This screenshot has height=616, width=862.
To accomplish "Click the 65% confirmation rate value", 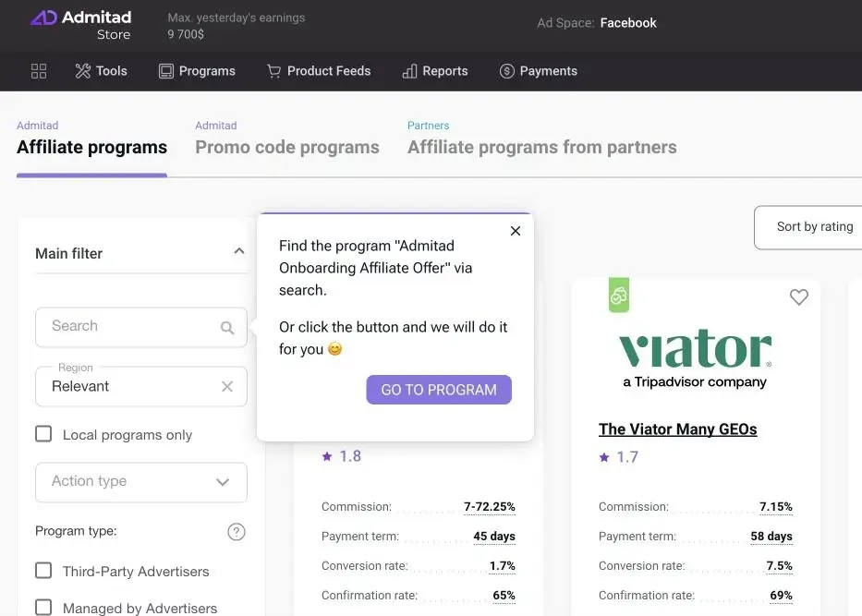I will [504, 596].
